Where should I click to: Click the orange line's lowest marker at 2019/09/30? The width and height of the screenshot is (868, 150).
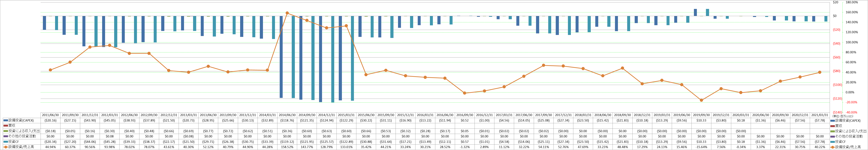point(702,100)
